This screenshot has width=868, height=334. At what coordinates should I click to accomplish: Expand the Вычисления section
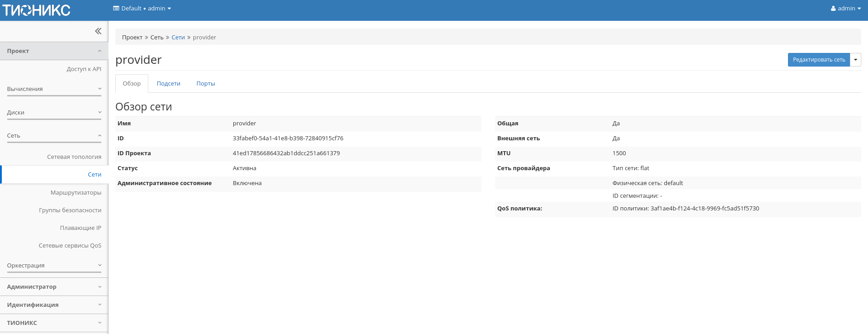tap(54, 89)
